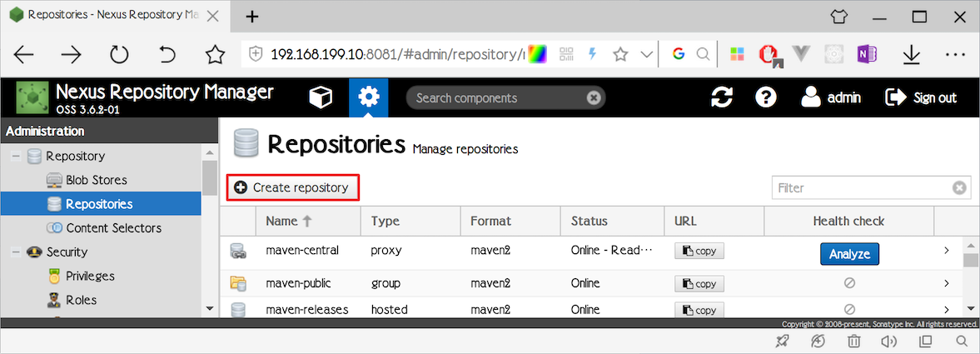980x354 pixels.
Task: Click the Nexus Repository Manager logo
Action: click(x=32, y=97)
